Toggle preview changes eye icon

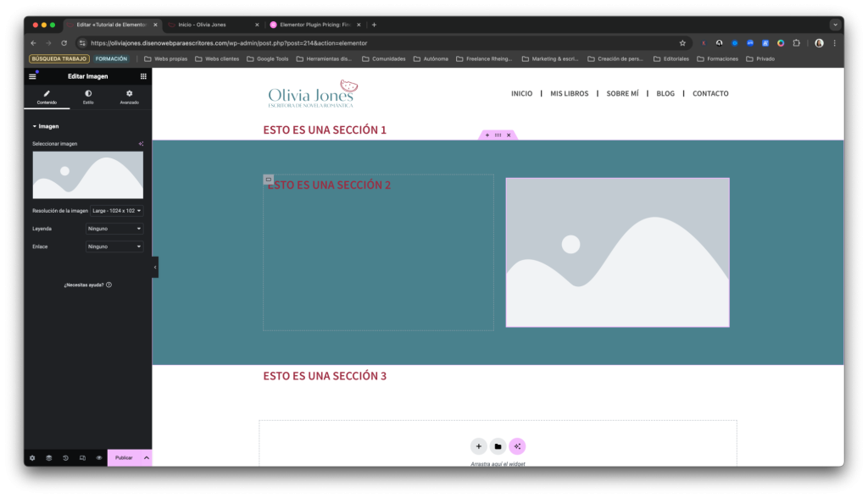pos(99,457)
